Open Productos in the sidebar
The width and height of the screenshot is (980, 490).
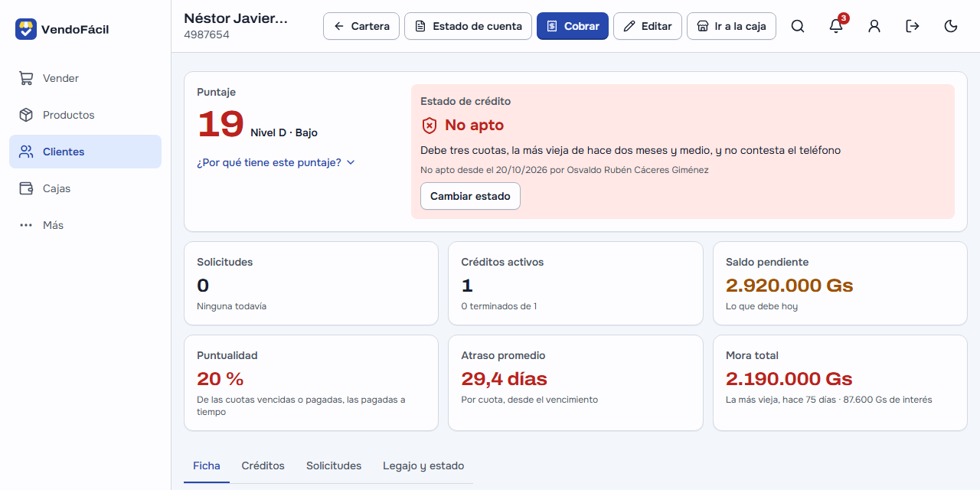click(85, 115)
